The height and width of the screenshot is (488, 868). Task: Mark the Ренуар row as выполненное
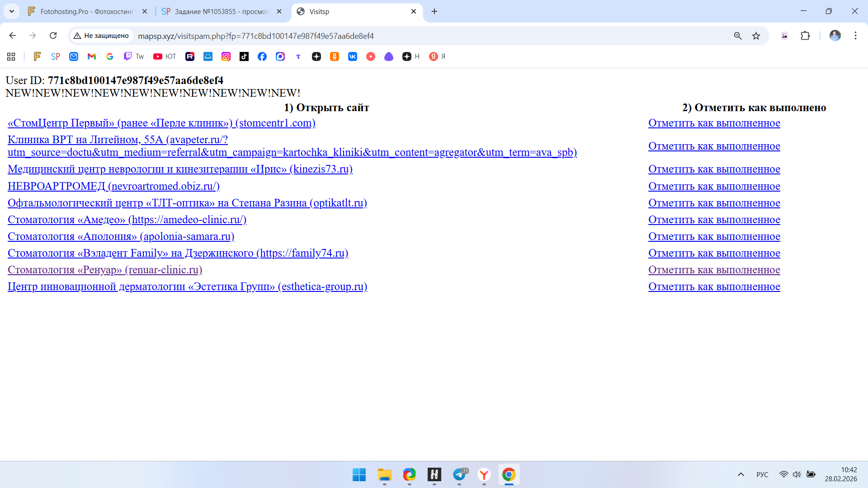[x=714, y=270]
